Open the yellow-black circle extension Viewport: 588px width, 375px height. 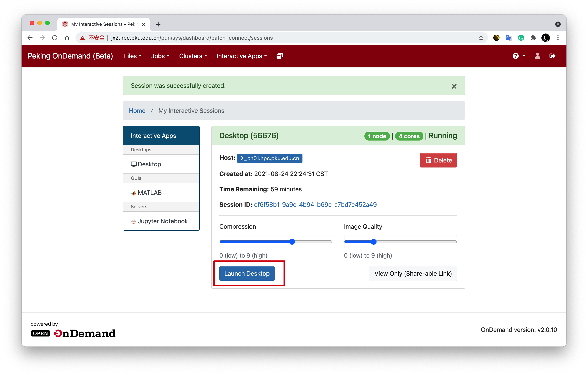496,38
